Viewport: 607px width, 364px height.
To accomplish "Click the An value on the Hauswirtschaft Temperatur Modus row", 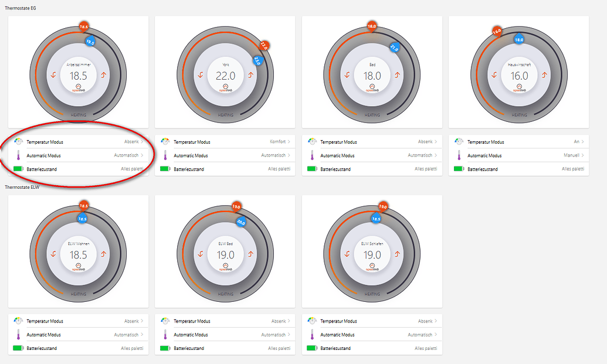I will pyautogui.click(x=578, y=141).
